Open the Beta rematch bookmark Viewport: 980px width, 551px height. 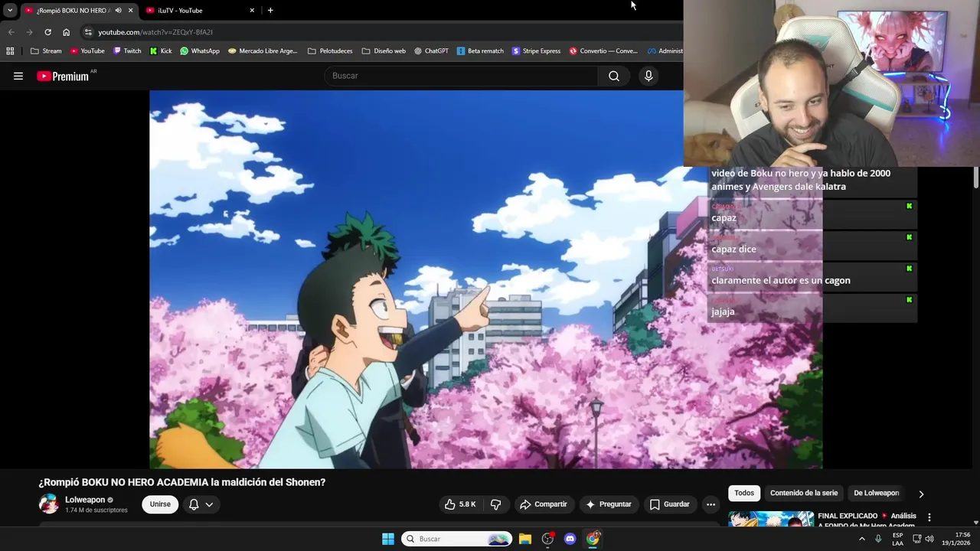(x=480, y=51)
